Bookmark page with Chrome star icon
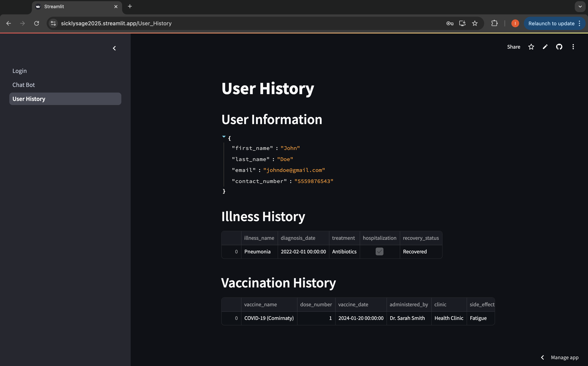The height and width of the screenshot is (366, 588). tap(475, 24)
